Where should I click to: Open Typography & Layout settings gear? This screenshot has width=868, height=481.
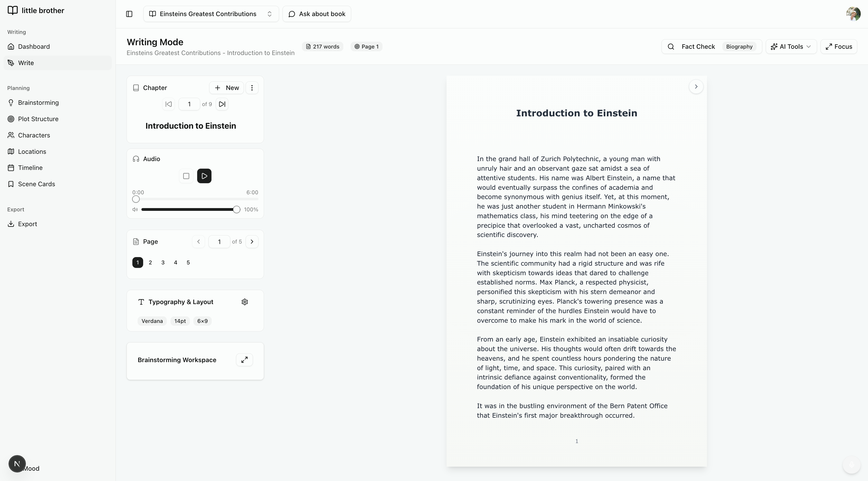pyautogui.click(x=245, y=302)
